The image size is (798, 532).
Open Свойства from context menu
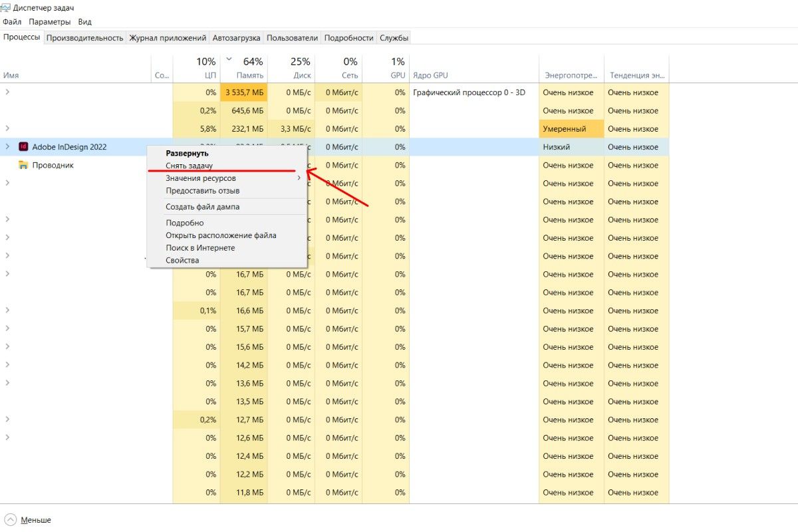click(x=182, y=260)
